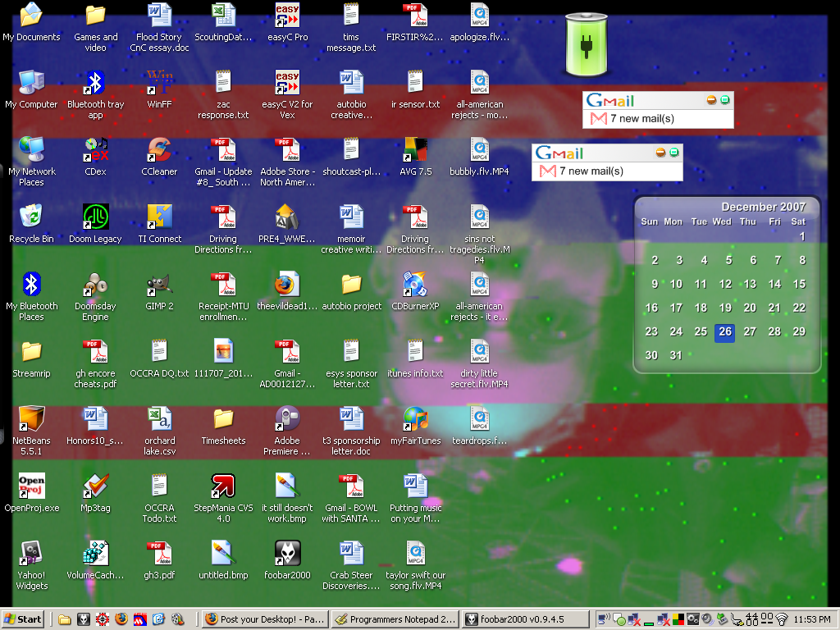Screen dimensions: 840x630
Task: Click the Firefox icon in Quick Launch bar
Action: click(121, 619)
